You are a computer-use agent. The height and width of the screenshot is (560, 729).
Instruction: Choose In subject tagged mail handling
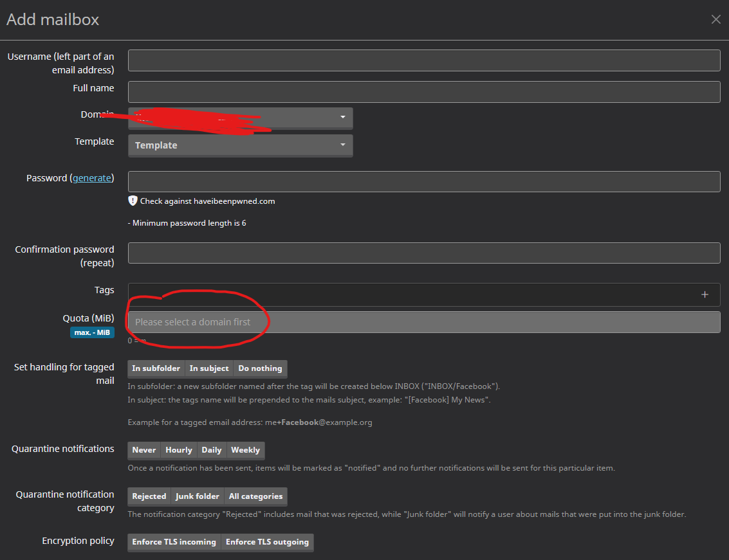point(208,368)
